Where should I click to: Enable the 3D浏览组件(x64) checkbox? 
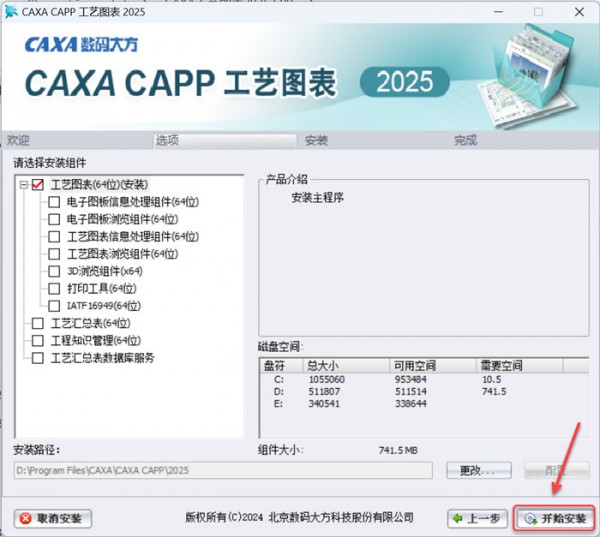(x=54, y=271)
